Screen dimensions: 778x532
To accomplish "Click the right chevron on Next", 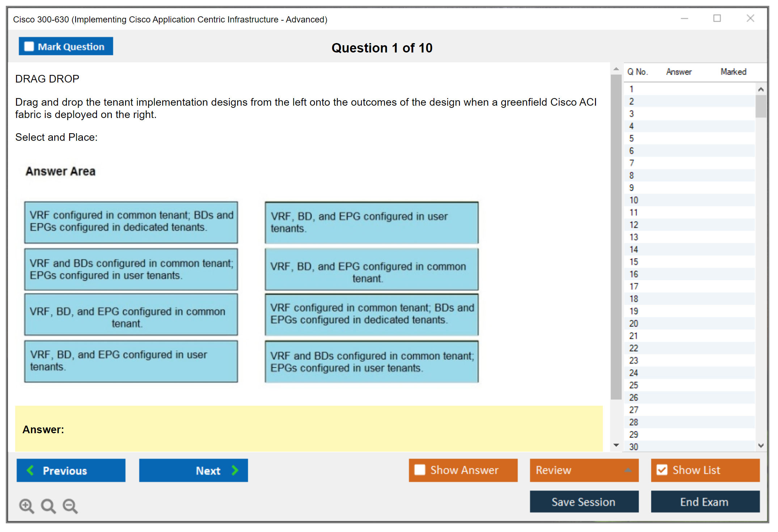I will pos(235,470).
